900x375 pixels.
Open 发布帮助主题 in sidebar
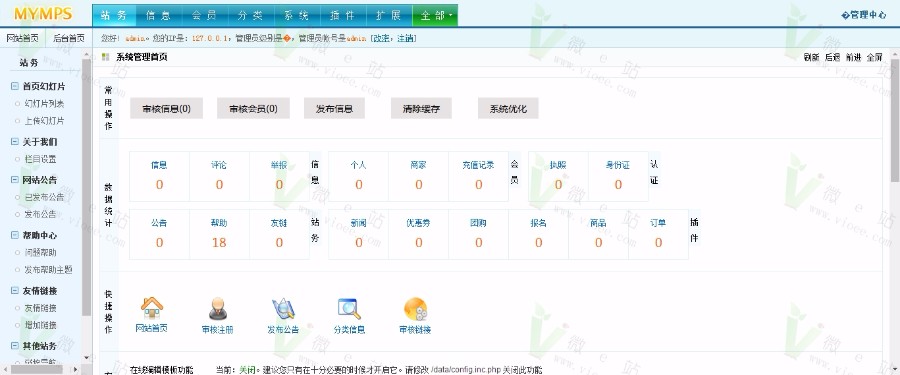(48, 270)
